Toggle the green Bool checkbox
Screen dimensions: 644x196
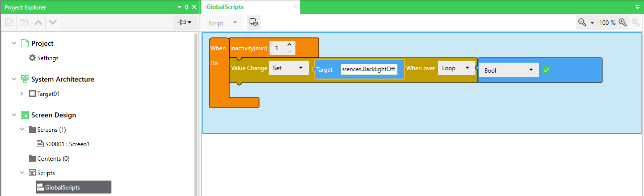(x=546, y=70)
